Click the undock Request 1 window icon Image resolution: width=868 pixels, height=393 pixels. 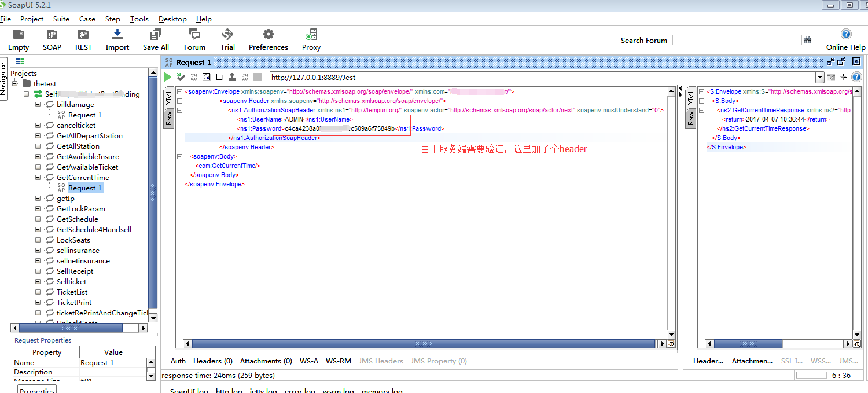(831, 61)
